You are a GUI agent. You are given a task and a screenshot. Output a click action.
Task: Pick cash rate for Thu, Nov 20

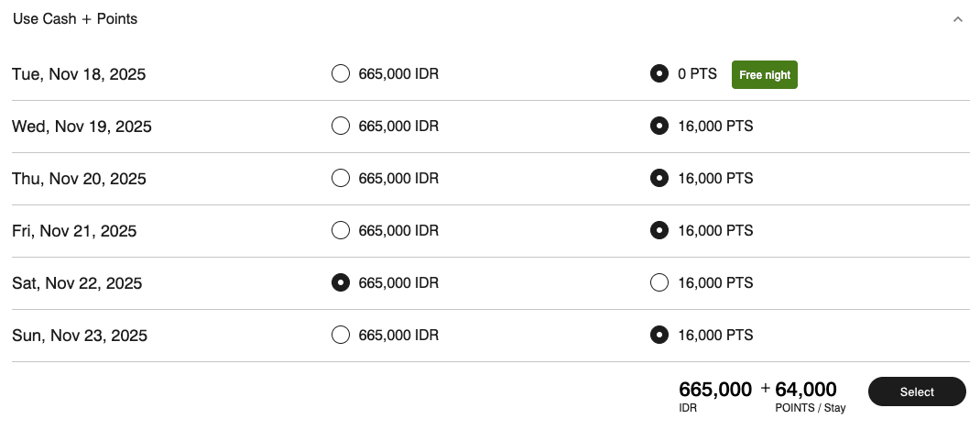[341, 179]
